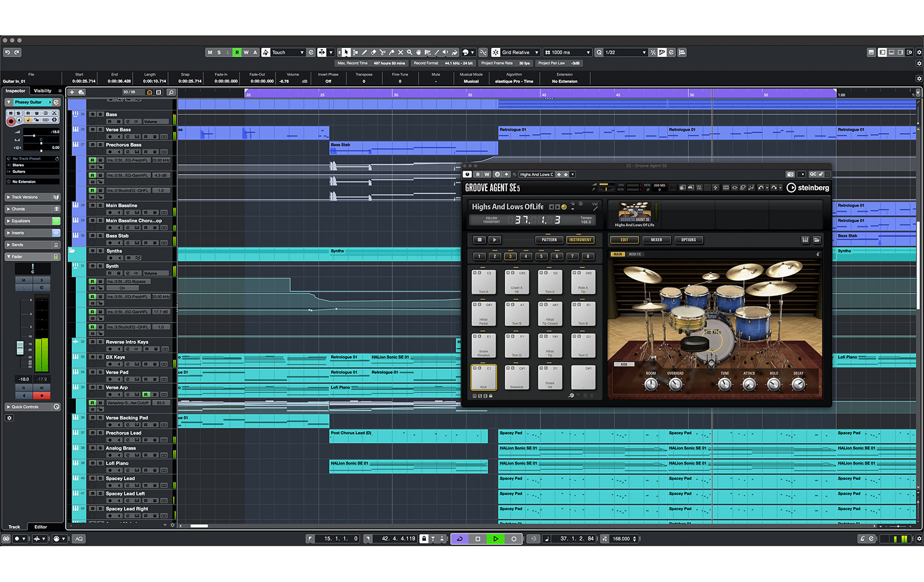
Task: Open 1000 ms grid type dropdown
Action: point(567,52)
